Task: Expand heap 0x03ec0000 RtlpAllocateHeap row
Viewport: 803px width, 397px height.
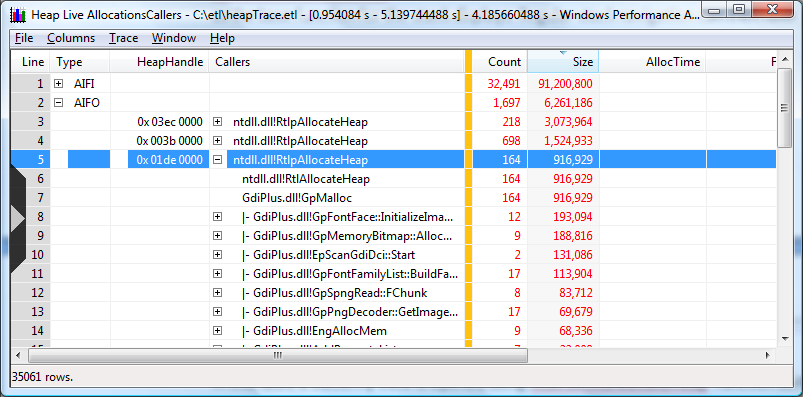Action: coord(218,122)
